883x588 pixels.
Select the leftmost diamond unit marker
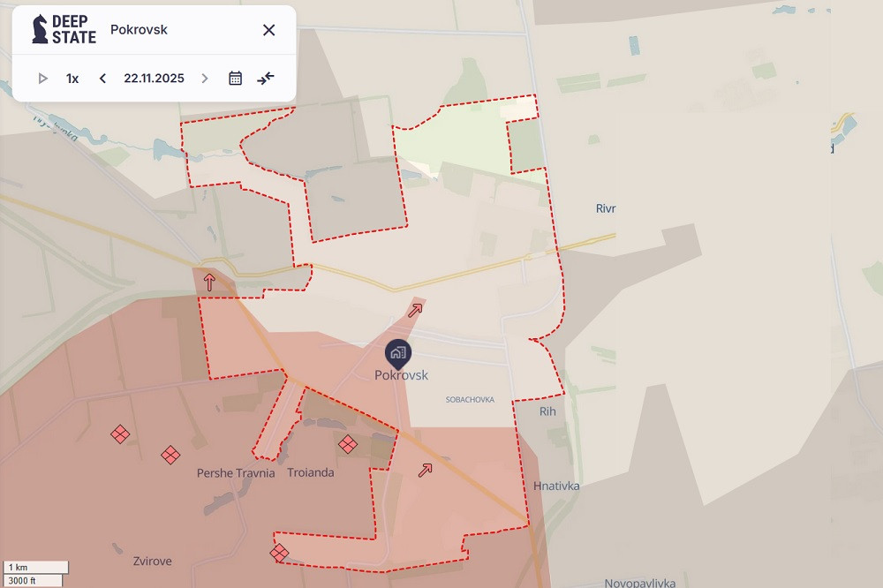tap(120, 434)
